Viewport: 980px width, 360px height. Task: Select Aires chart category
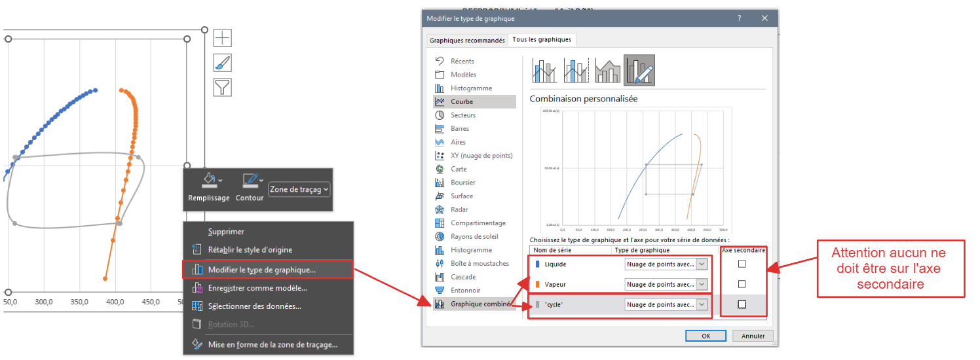point(458,142)
